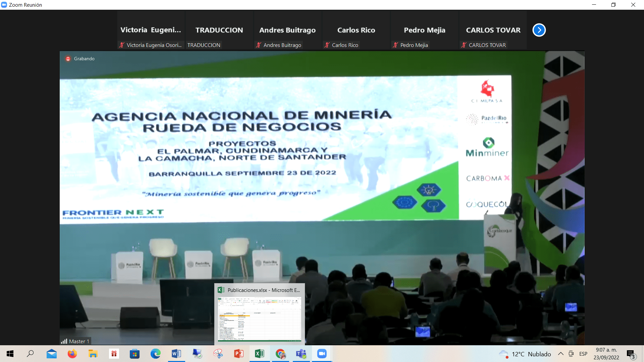Launch Microsoft Edge from taskbar
The height and width of the screenshot is (362, 644).
pyautogui.click(x=155, y=354)
